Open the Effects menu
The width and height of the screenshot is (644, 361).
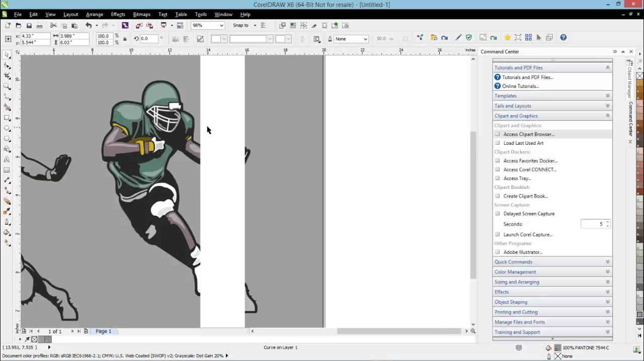[118, 14]
